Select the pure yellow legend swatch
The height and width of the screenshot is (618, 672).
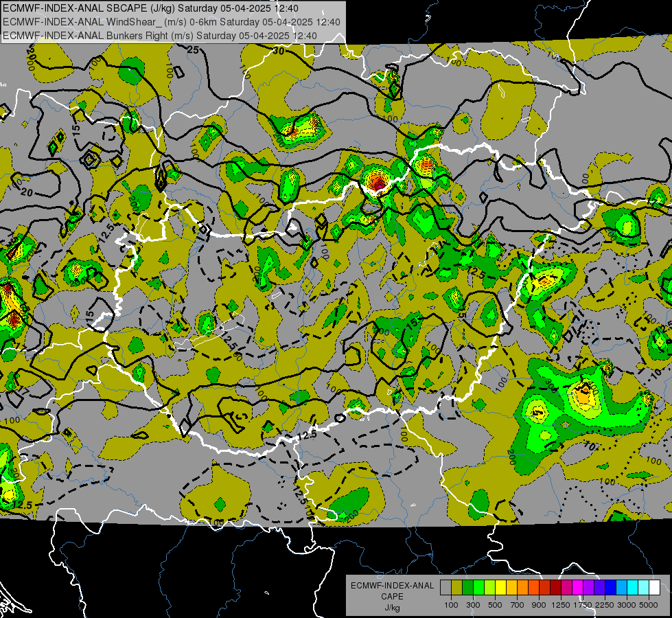click(500, 588)
